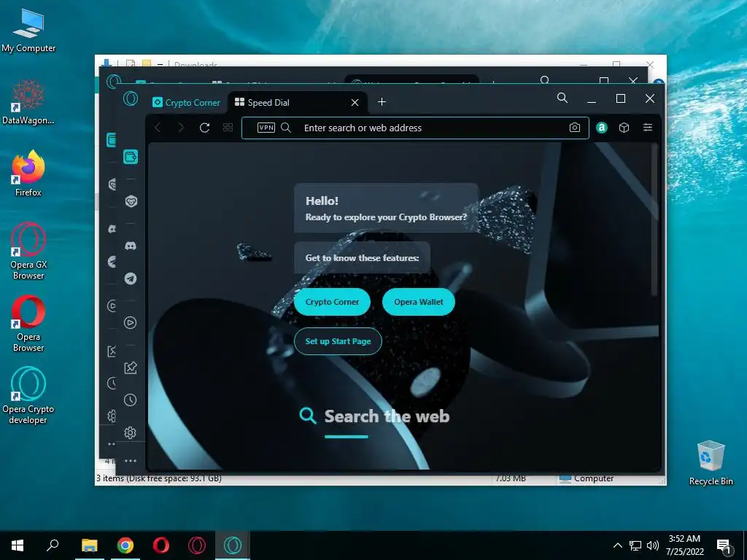Viewport: 747px width, 560px height.
Task: Open taskbar search magnifier
Action: pos(53,545)
